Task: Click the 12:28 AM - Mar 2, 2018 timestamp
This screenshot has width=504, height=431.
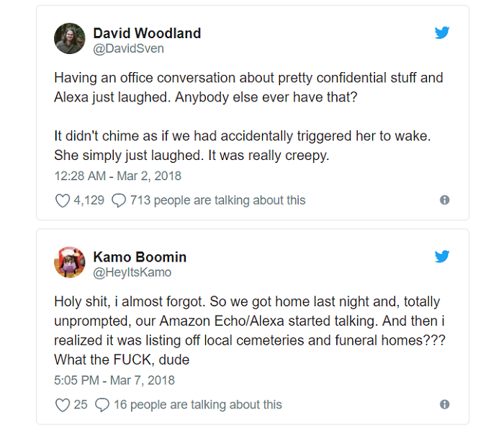Action: tap(118, 176)
